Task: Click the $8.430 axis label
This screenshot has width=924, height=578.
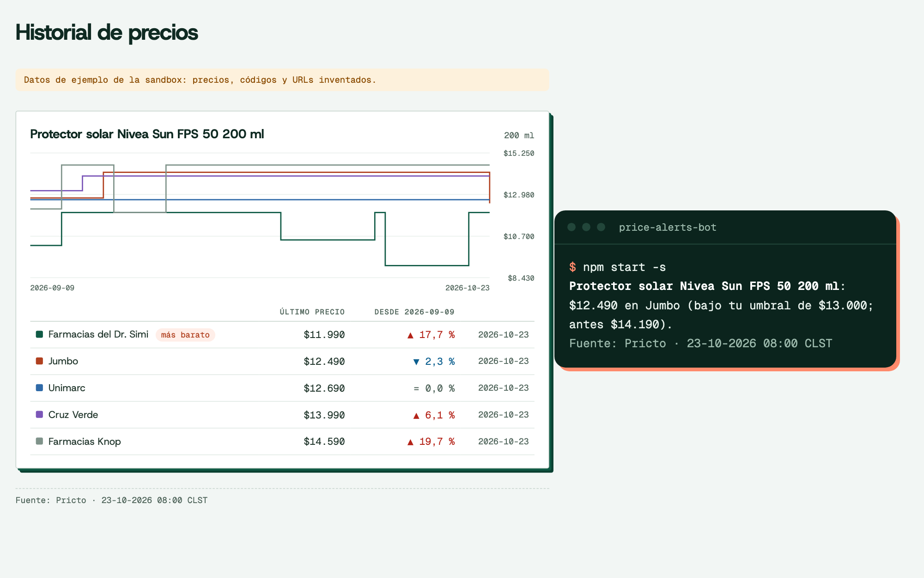Action: (x=521, y=278)
